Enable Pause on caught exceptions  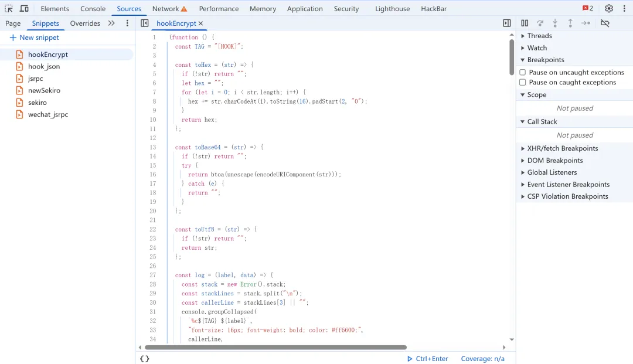pyautogui.click(x=522, y=82)
